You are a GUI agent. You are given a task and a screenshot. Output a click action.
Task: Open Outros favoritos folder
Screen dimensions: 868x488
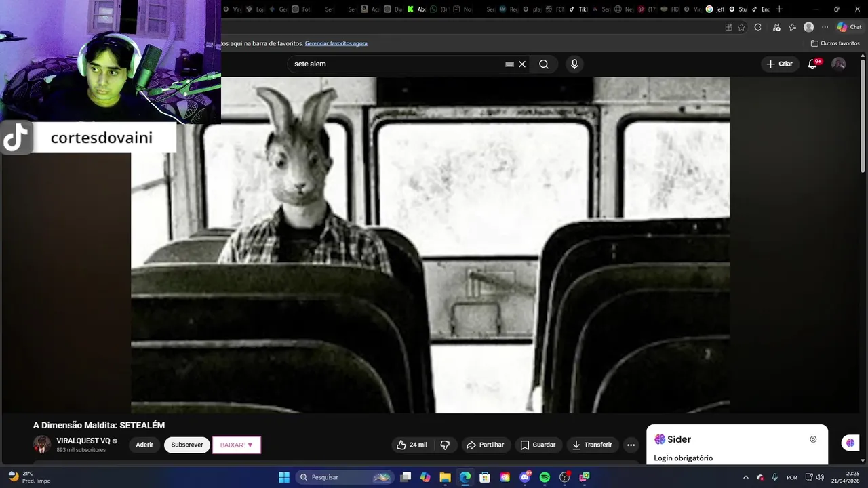pyautogui.click(x=835, y=43)
